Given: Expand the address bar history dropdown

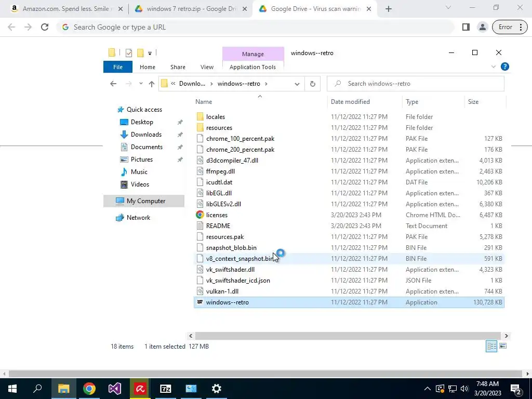Looking at the screenshot, I should [297, 84].
